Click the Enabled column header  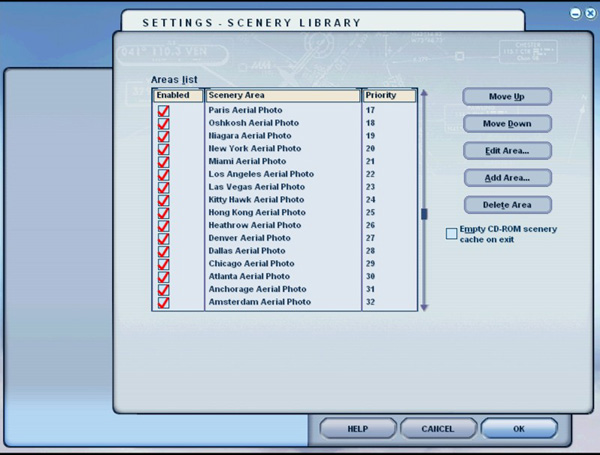pos(178,95)
